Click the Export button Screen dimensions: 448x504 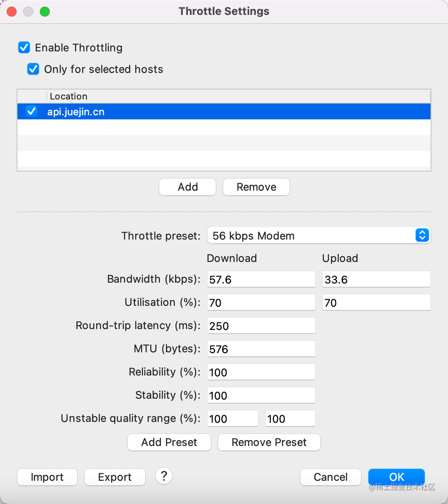[115, 477]
